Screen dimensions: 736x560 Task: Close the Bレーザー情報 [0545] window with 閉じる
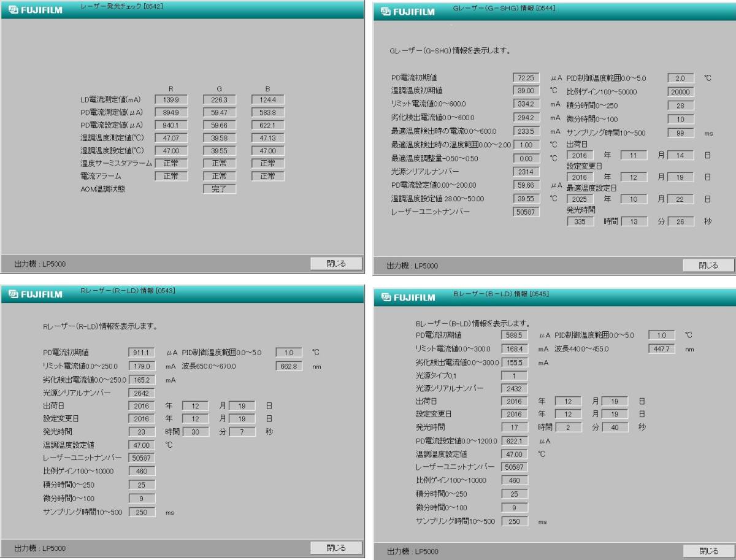(x=708, y=551)
